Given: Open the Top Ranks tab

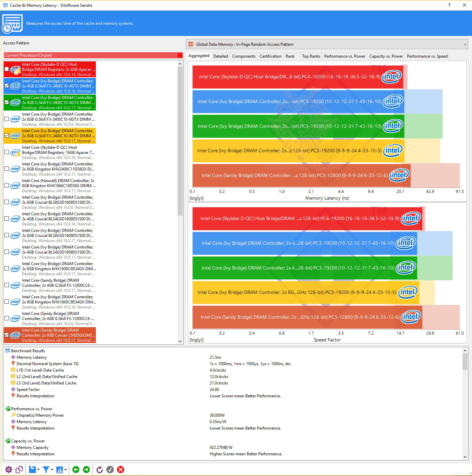Looking at the screenshot, I should 311,56.
